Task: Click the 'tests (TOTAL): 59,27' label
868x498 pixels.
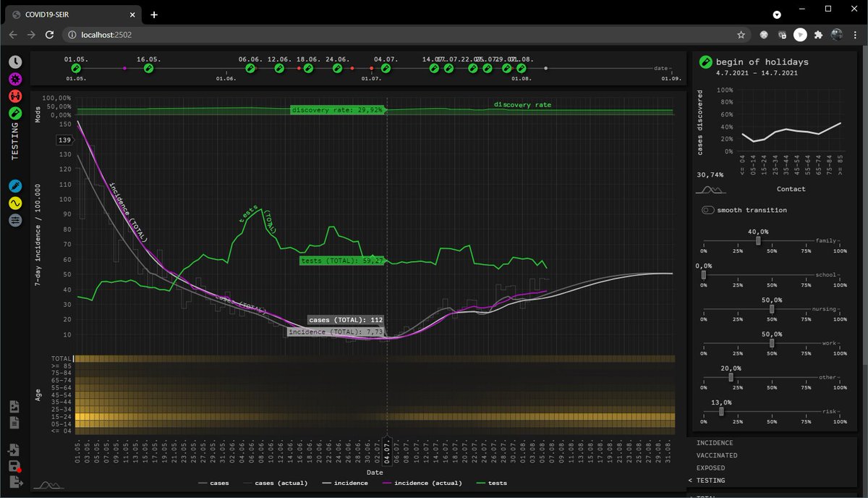Action: pos(342,261)
